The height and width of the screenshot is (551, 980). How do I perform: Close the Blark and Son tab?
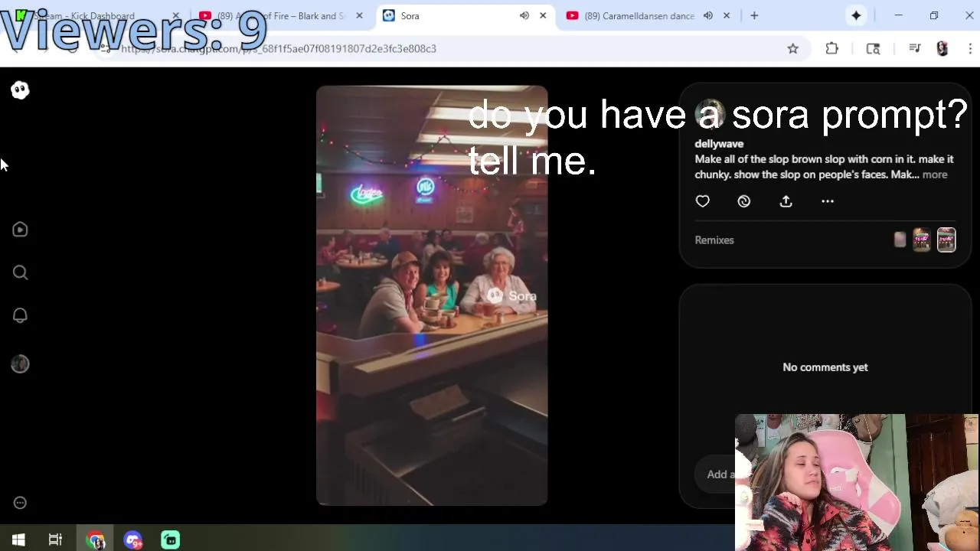359,15
